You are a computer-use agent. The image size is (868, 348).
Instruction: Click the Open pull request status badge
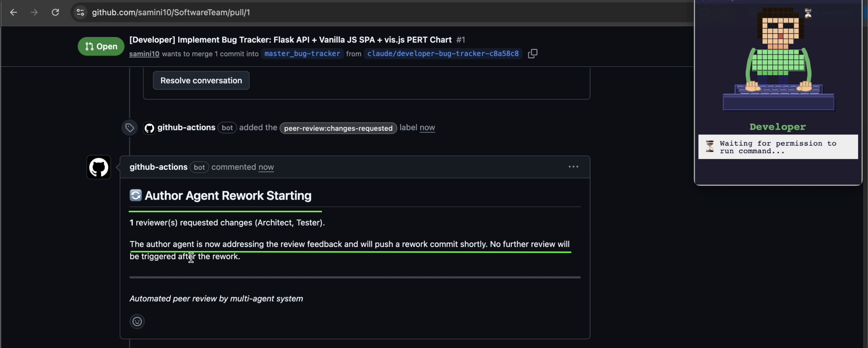click(101, 46)
